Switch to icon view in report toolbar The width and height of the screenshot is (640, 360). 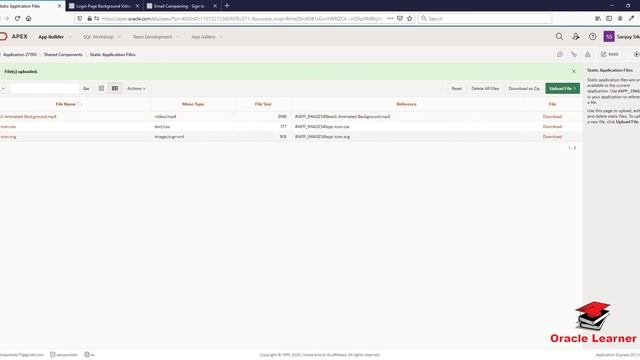click(101, 88)
